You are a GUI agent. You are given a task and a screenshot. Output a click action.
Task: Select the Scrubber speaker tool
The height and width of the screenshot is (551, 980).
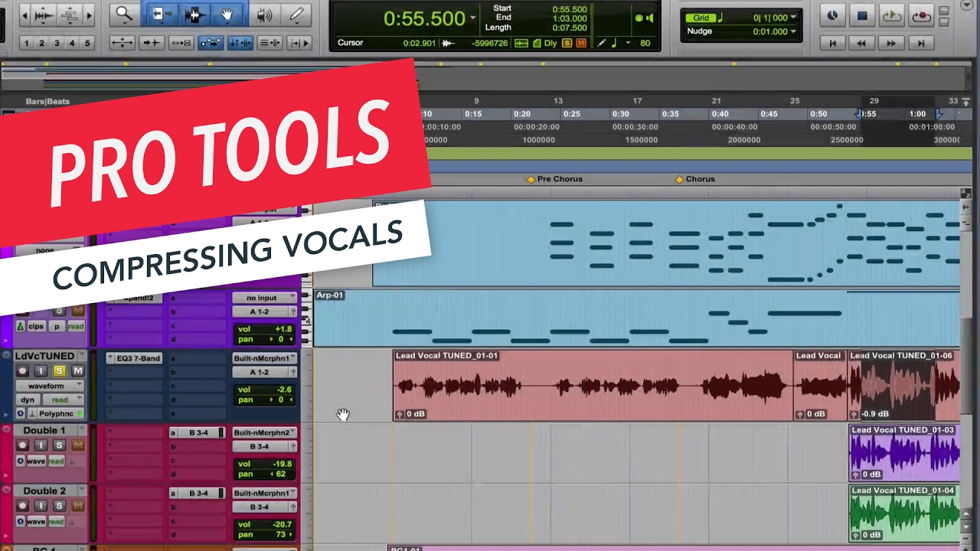click(264, 15)
